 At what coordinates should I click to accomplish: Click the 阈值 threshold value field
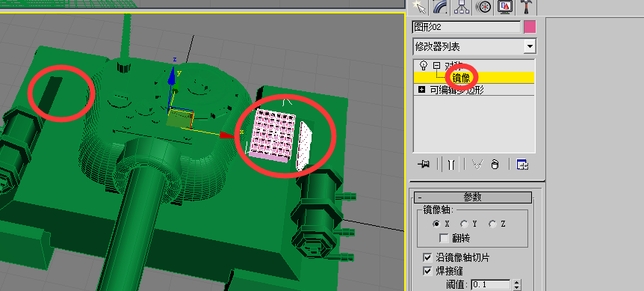491,284
